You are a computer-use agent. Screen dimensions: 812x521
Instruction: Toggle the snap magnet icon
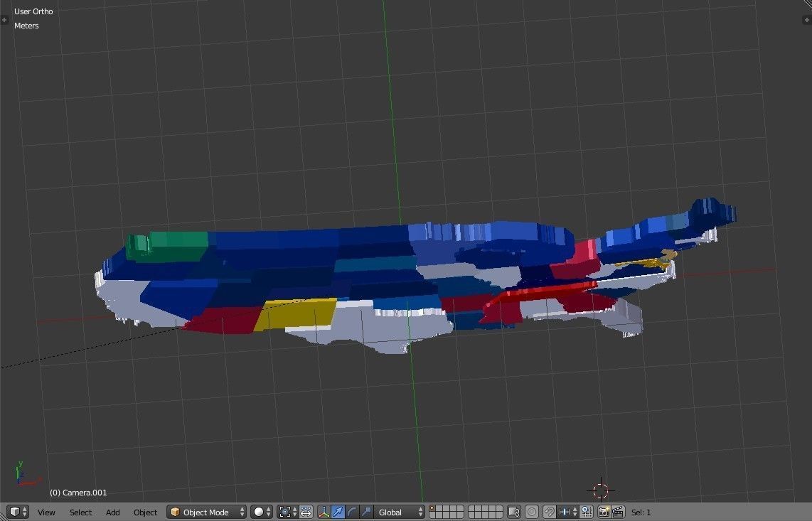click(x=550, y=512)
